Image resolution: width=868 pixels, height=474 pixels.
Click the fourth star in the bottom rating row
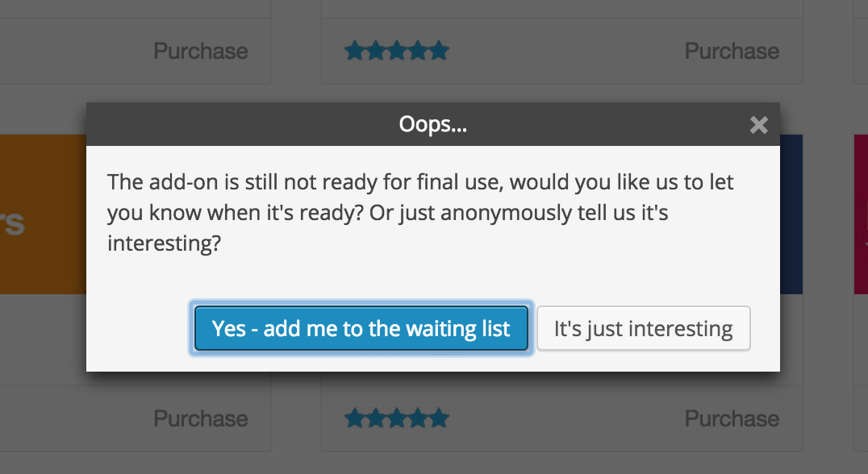tap(417, 419)
